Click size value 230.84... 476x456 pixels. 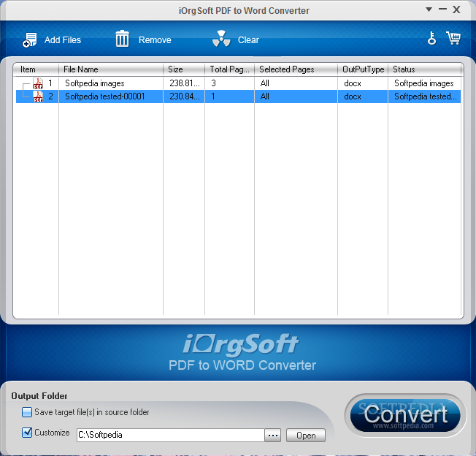[185, 96]
